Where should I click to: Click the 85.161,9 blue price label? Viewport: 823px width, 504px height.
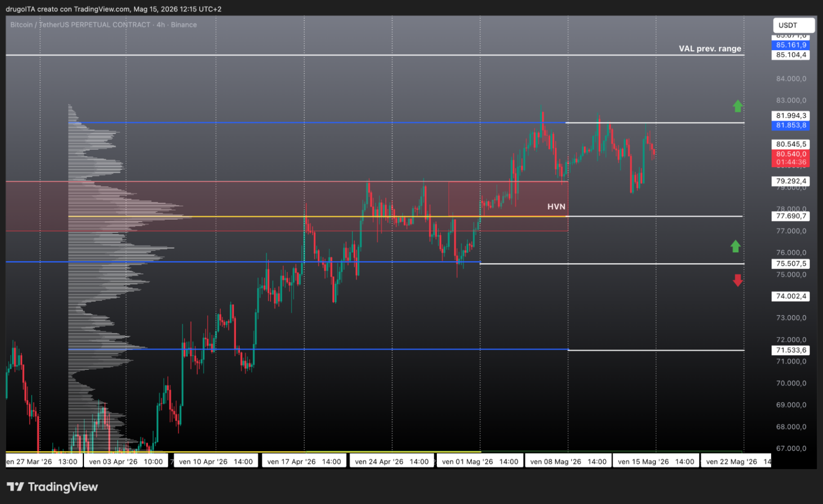(790, 45)
